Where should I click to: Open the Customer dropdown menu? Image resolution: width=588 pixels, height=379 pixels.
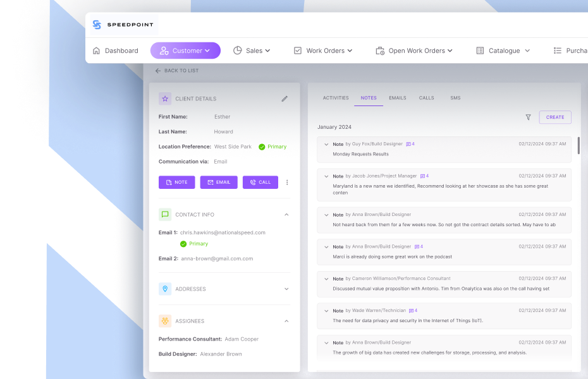pyautogui.click(x=185, y=51)
